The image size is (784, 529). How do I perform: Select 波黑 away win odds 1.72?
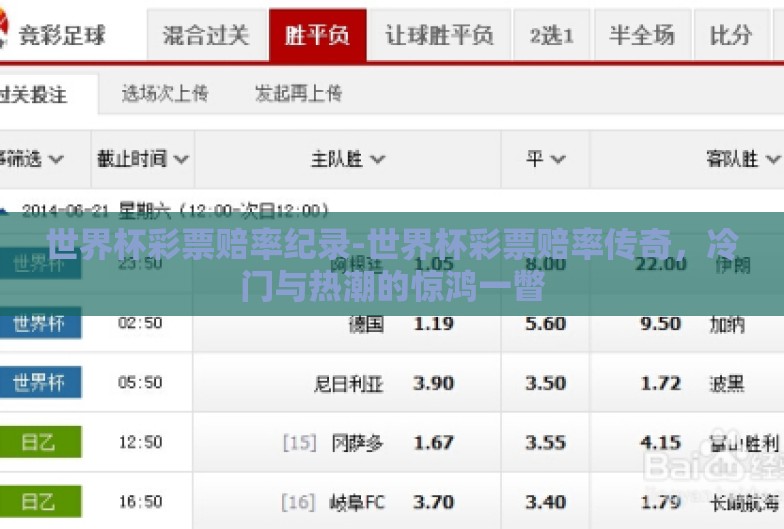660,384
